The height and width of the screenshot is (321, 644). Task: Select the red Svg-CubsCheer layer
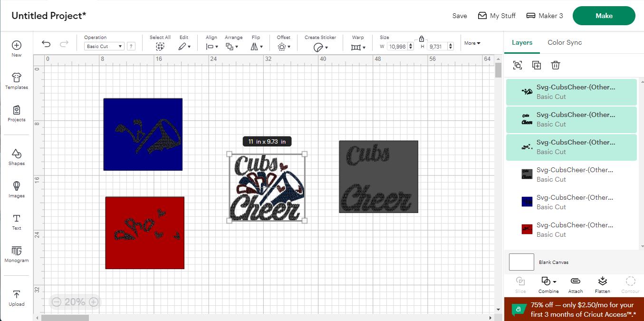(x=571, y=230)
